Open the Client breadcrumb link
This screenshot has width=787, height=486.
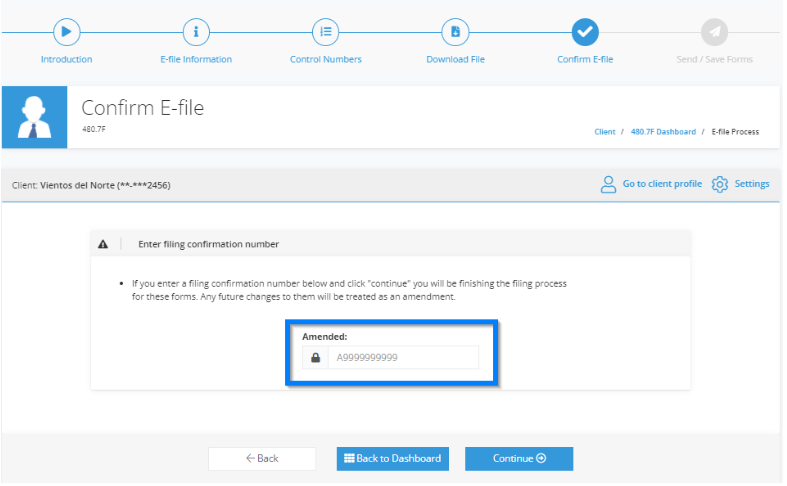pyautogui.click(x=605, y=132)
